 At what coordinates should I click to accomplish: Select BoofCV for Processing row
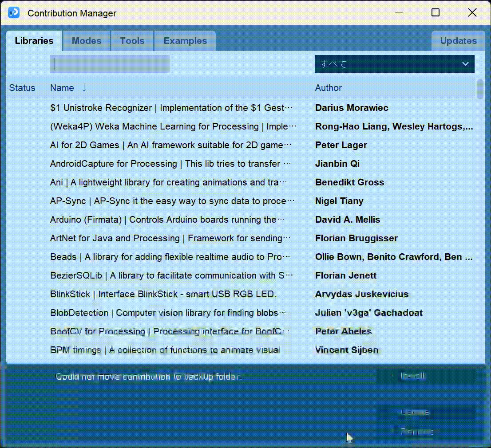click(240, 331)
